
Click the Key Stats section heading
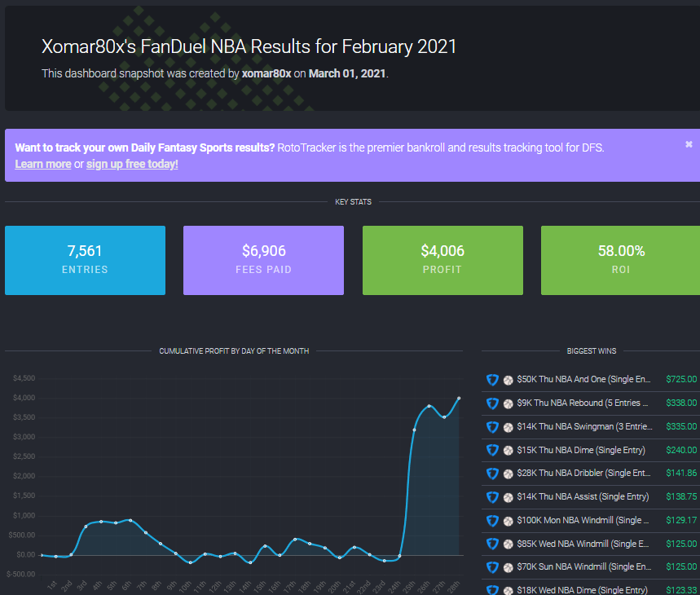[353, 202]
